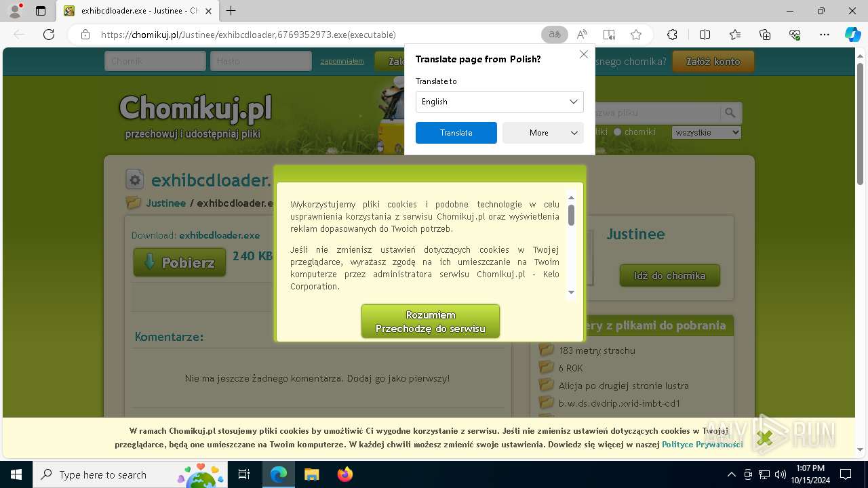The width and height of the screenshot is (868, 488).
Task: Open exhibcdloader.exe download link
Action: (x=219, y=235)
